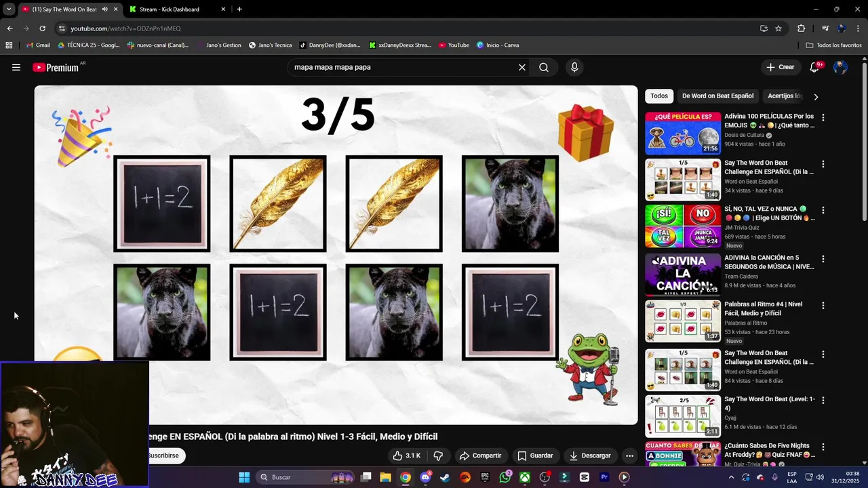The width and height of the screenshot is (868, 488).
Task: Open the SÍ NO TAL VEZ NUNCA thumbnail
Action: click(683, 227)
